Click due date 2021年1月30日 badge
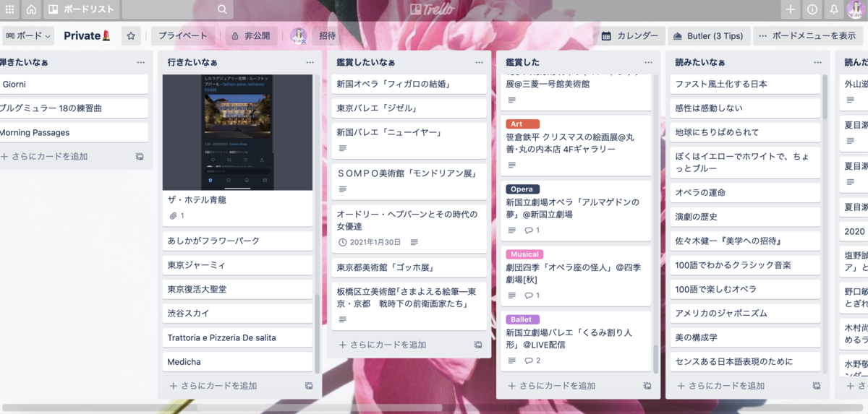This screenshot has height=414, width=868. pyautogui.click(x=370, y=242)
